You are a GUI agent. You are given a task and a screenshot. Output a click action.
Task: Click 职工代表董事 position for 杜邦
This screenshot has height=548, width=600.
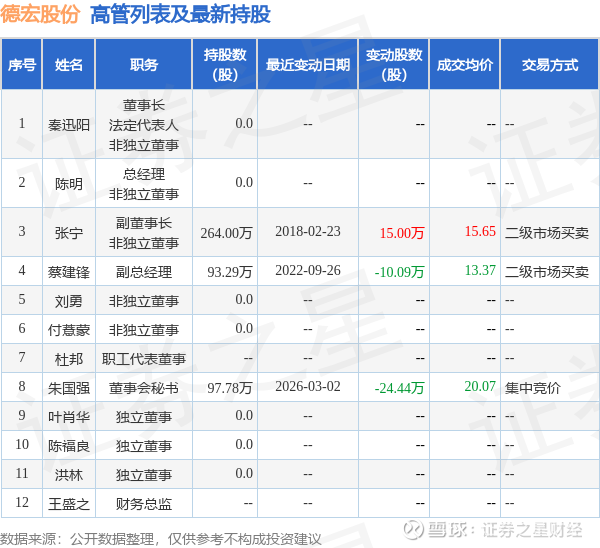pyautogui.click(x=143, y=359)
